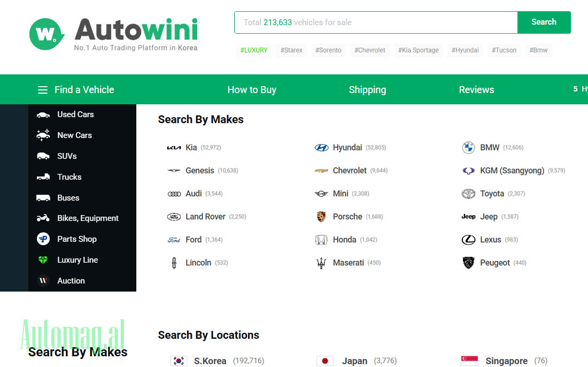This screenshot has height=367, width=588.
Task: Focus the vehicles search input field
Action: (x=376, y=22)
